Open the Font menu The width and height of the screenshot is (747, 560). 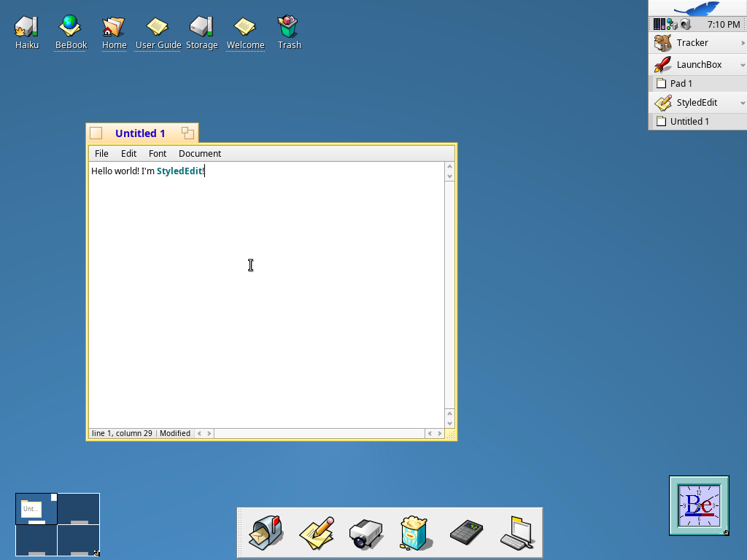pos(158,153)
